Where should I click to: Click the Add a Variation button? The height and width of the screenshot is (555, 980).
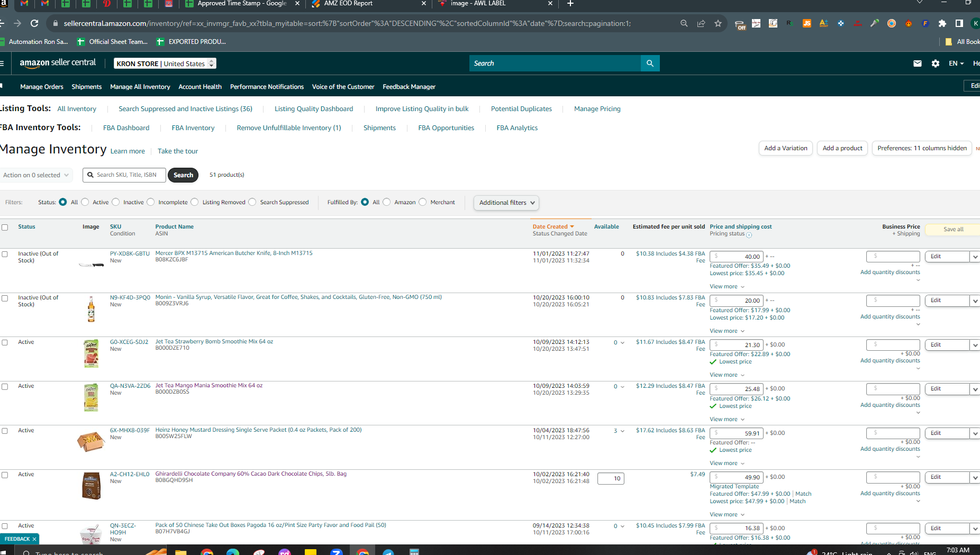(786, 148)
